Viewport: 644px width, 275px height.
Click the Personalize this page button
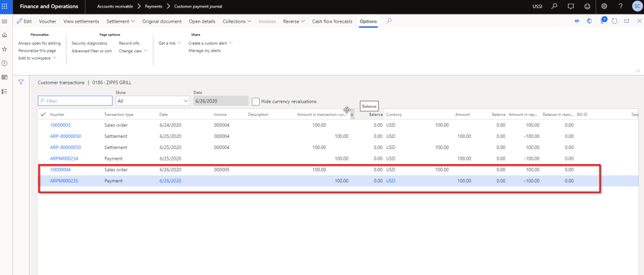coord(37,50)
